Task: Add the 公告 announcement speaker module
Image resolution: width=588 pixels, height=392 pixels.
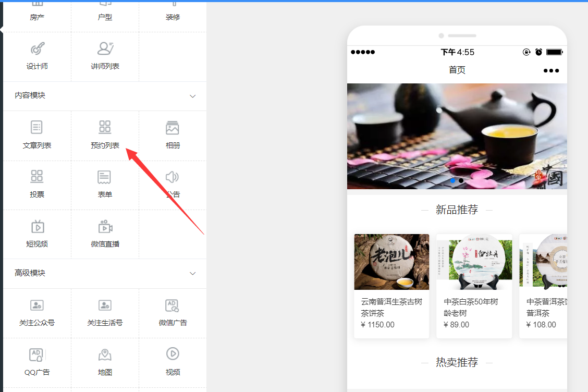Action: [x=173, y=185]
